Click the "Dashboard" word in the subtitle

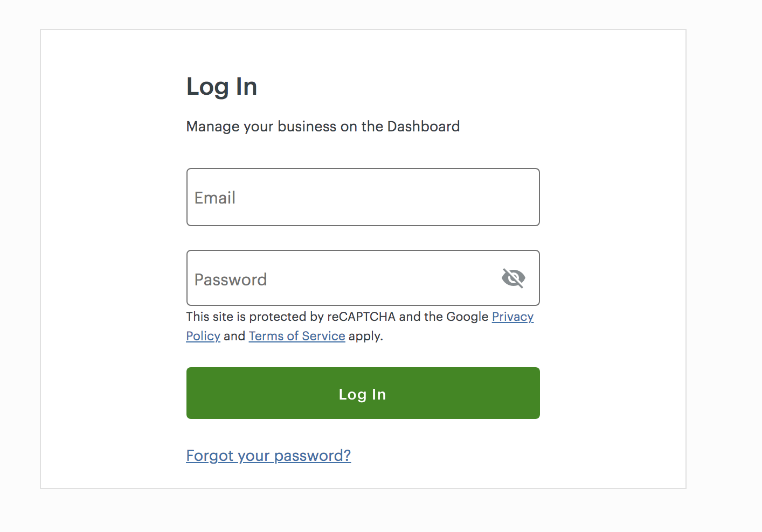[x=423, y=127]
